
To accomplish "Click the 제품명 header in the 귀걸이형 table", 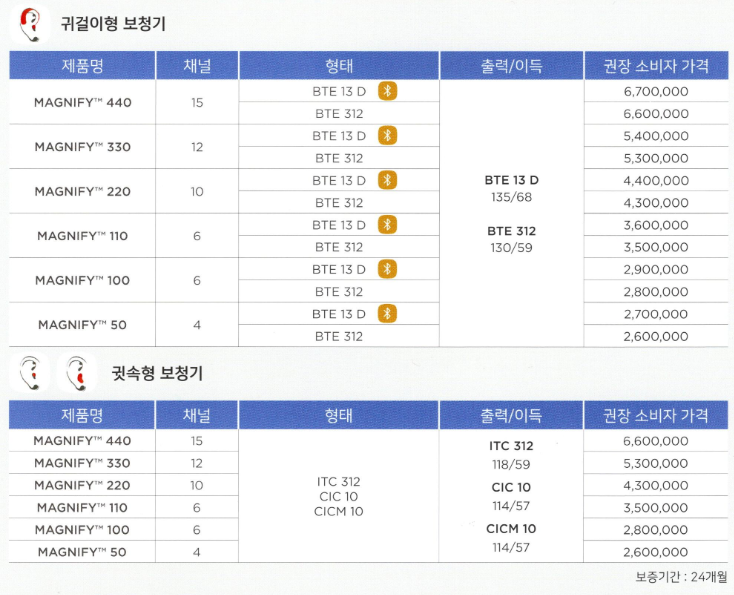I will coord(82,66).
